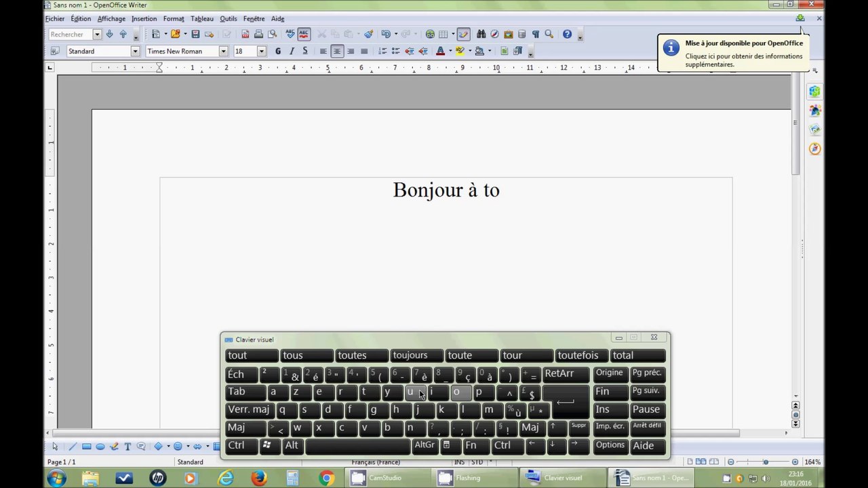
Task: Set paragraph alignment to left
Action: (323, 51)
